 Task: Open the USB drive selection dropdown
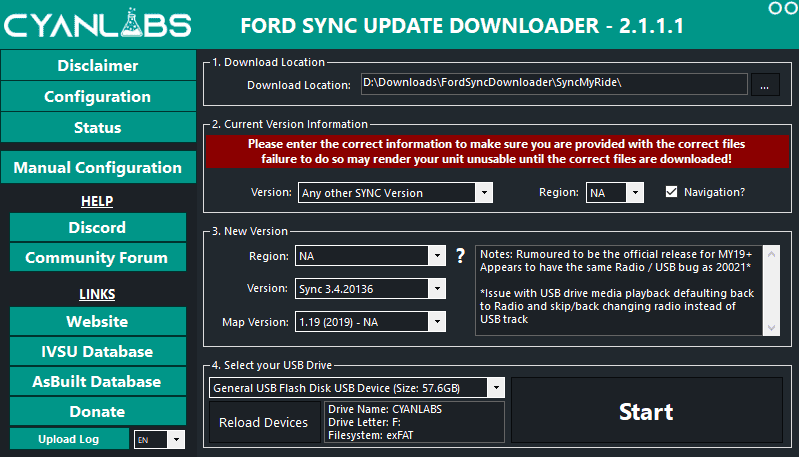pyautogui.click(x=357, y=388)
